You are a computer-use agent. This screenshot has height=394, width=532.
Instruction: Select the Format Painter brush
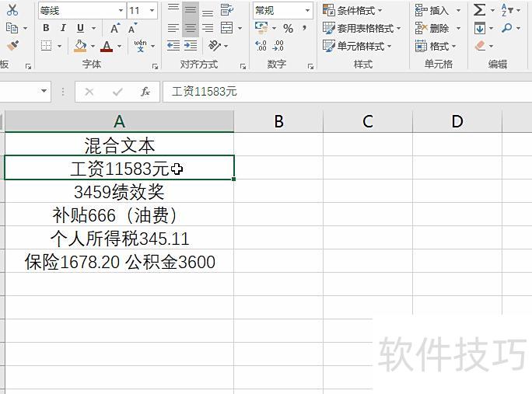coord(12,45)
